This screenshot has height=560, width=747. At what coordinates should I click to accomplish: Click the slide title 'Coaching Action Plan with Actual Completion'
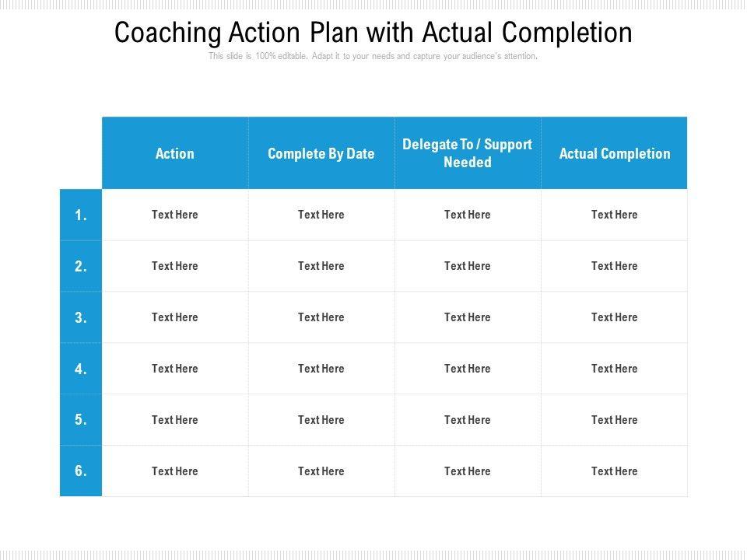pos(373,33)
